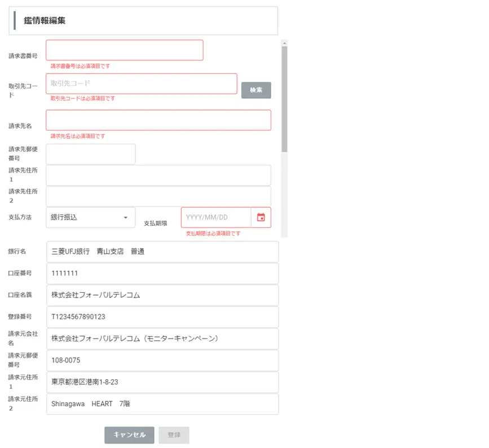Click the 登録 button
The image size is (489, 448).
point(174,435)
